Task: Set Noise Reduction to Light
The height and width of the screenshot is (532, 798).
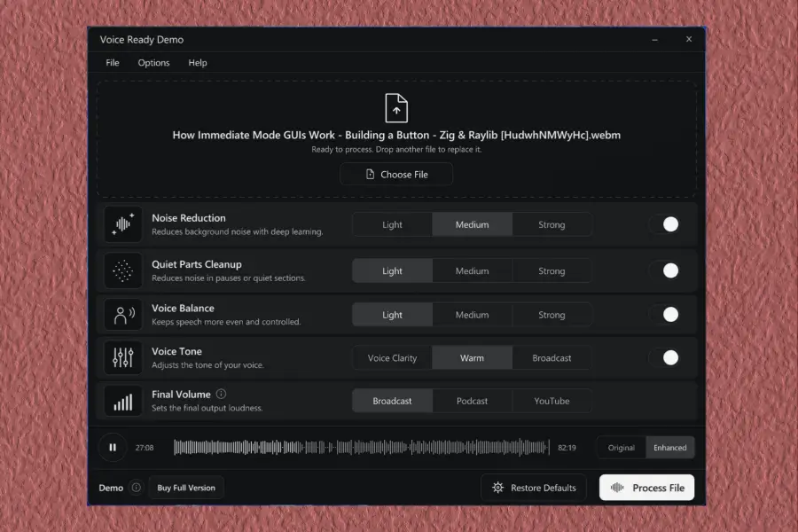Action: point(393,224)
